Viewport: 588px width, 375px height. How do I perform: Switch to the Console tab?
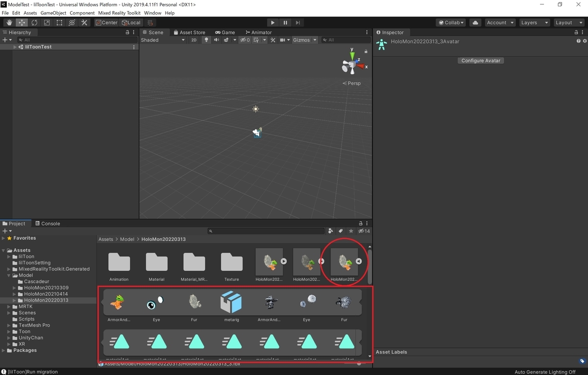(x=48, y=223)
